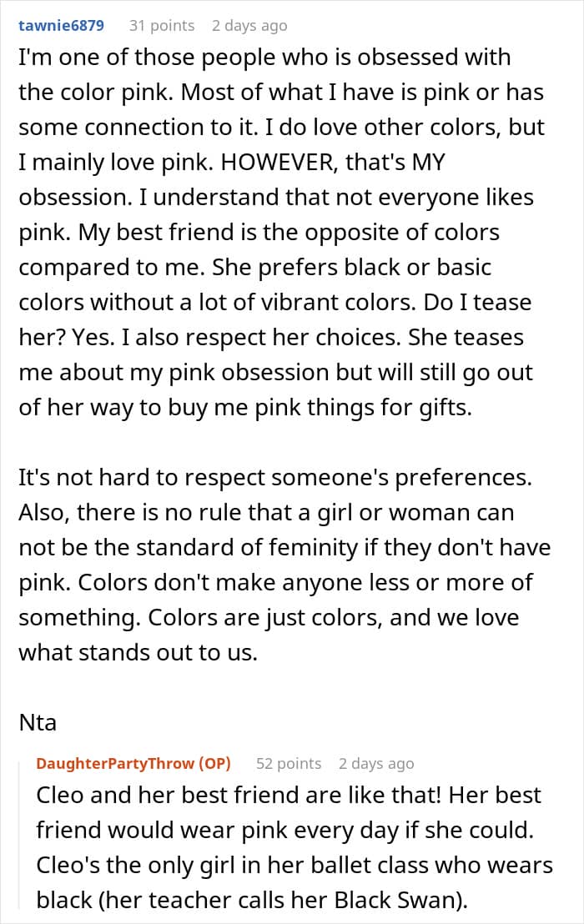Image resolution: width=584 pixels, height=924 pixels.
Task: Click the (OP) tag beside DaughterPartyThrow
Action: click(214, 764)
